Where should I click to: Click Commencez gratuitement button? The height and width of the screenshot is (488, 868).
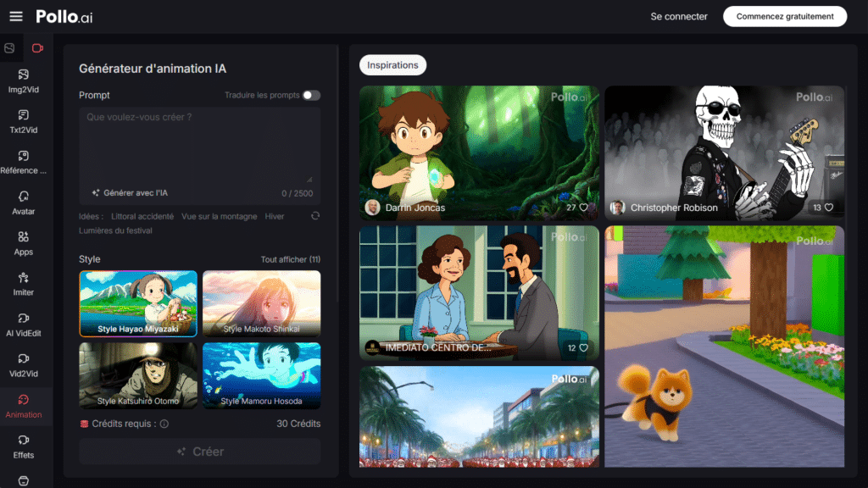point(784,17)
